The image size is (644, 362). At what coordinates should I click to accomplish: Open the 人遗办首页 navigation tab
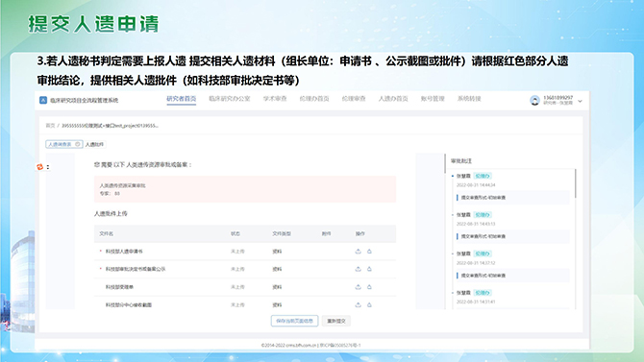point(393,99)
